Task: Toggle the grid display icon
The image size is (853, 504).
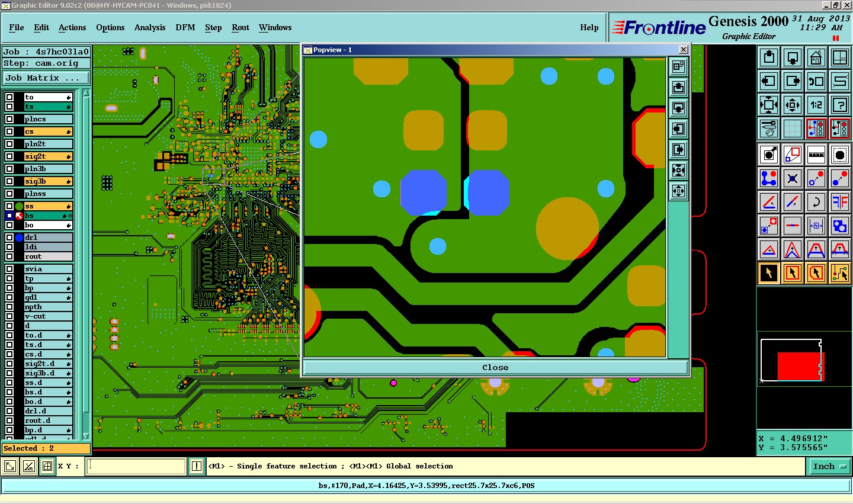Action: 793,128
